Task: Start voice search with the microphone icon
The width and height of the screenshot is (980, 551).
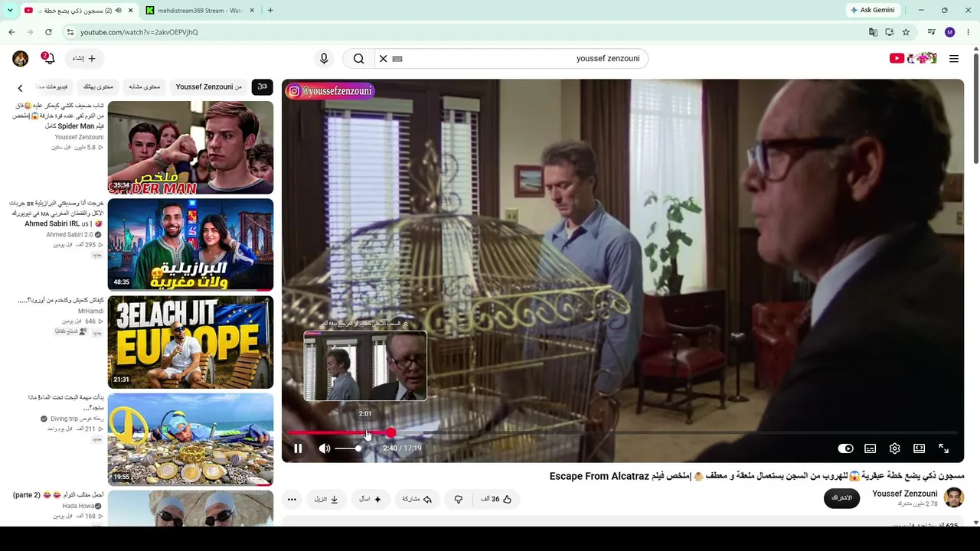Action: tap(324, 58)
